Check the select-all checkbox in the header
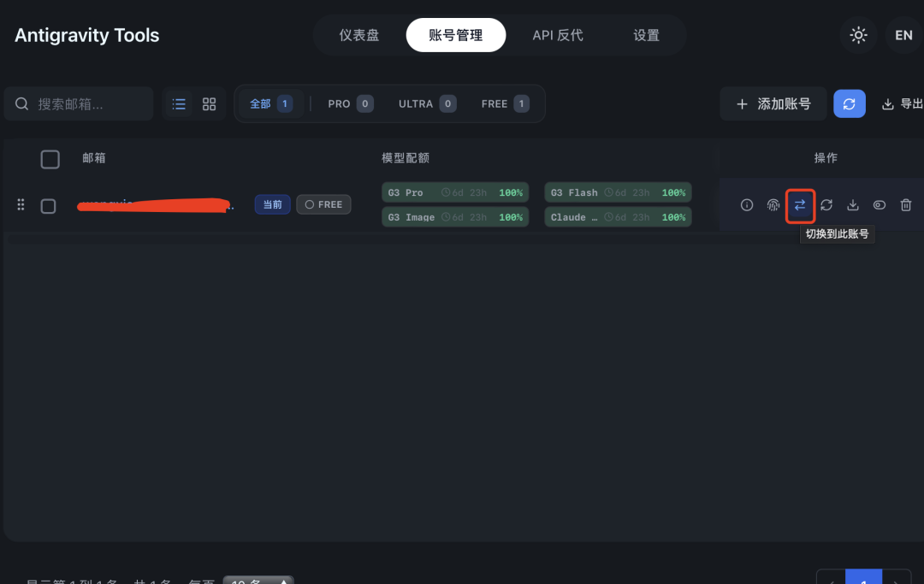Screen dimensions: 924x584 [x=50, y=159]
